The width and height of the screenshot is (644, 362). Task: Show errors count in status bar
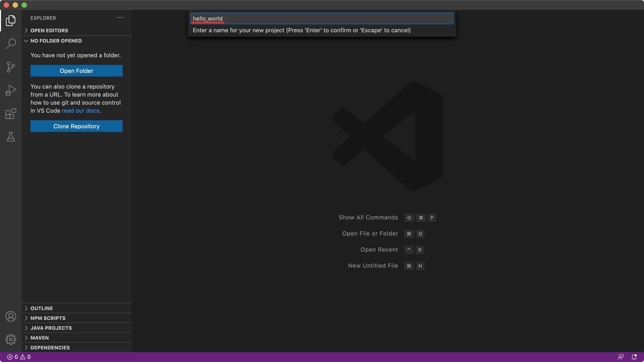point(12,357)
